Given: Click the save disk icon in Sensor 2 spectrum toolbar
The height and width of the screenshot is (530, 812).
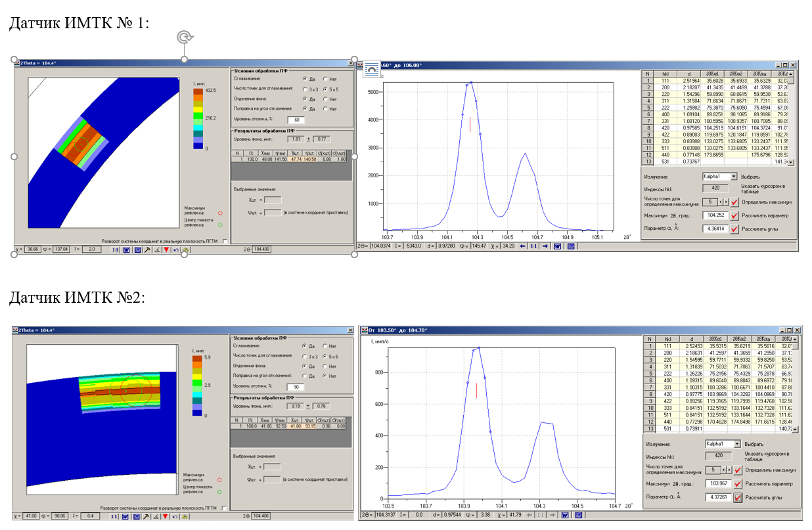Looking at the screenshot, I should pyautogui.click(x=579, y=515).
